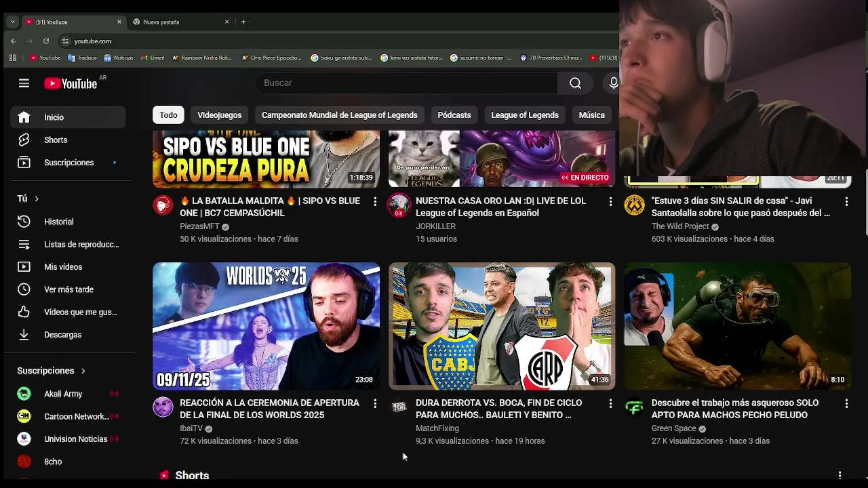Viewport: 868px width, 488px height.
Task: Start voice search with microphone icon
Action: tap(613, 83)
